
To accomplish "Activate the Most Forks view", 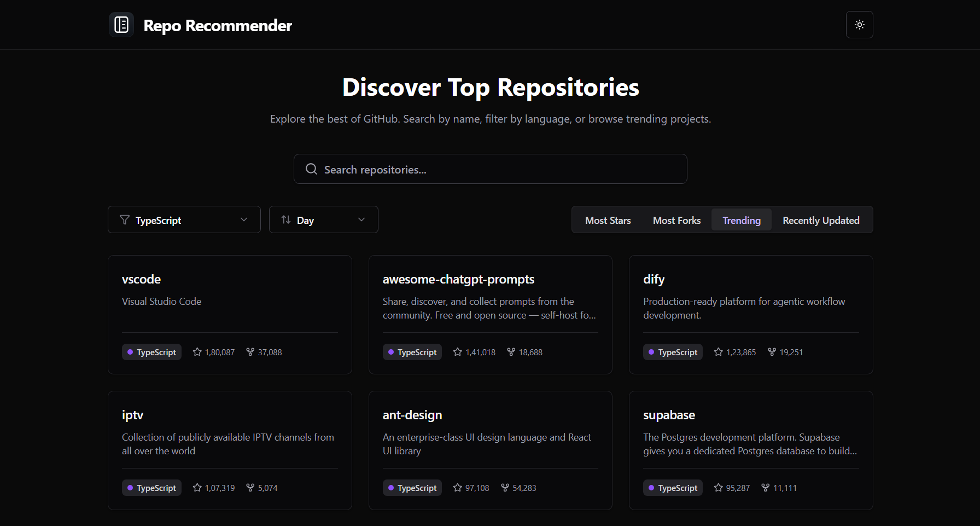I will tap(676, 219).
